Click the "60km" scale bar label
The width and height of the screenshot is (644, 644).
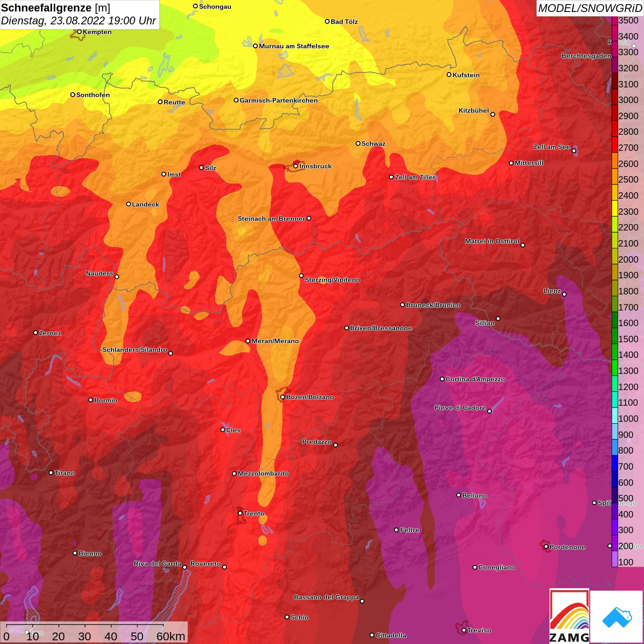point(171,636)
